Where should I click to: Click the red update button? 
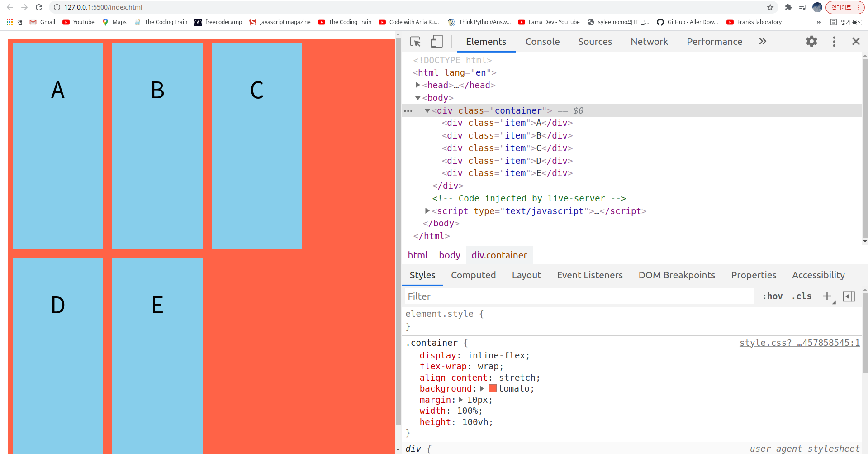tap(844, 7)
